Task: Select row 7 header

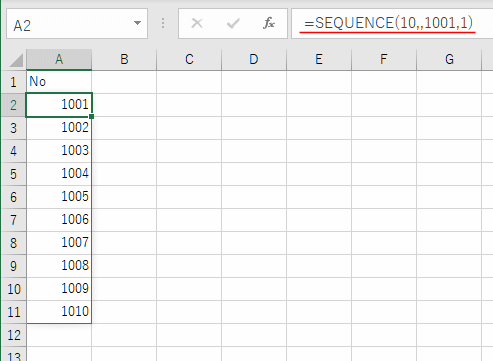Action: pos(13,220)
